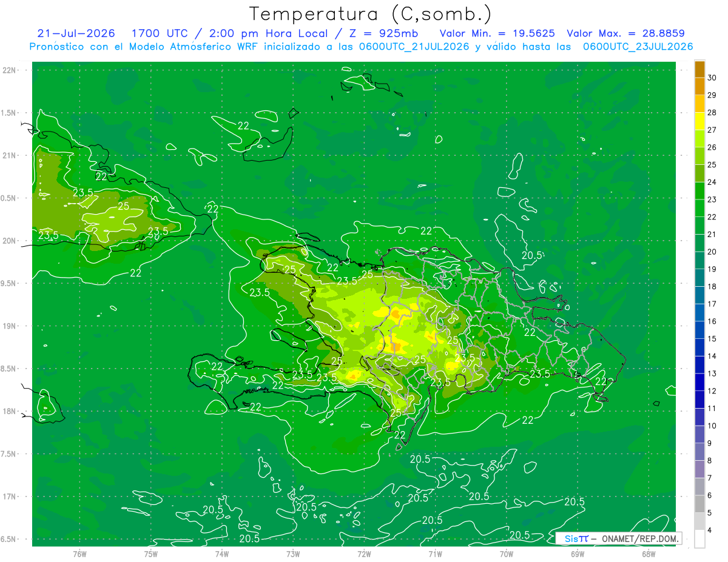
Task: Click the latitude label "9.5N"
Action: [9, 283]
